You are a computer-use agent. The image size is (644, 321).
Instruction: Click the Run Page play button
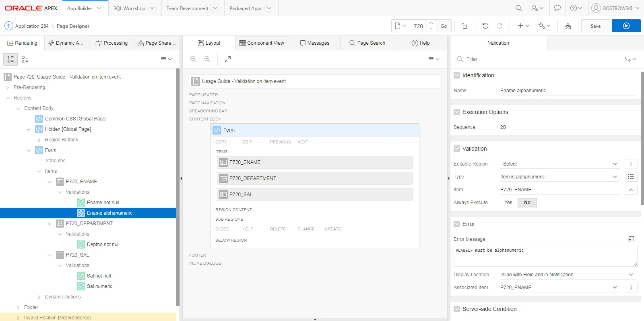[x=626, y=26]
